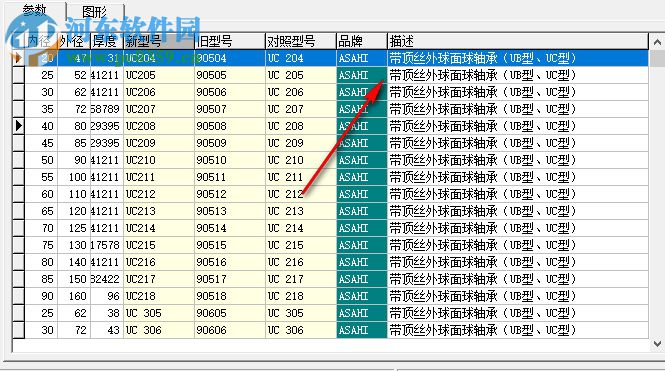Select row marker of the UC208 row
The width and height of the screenshot is (665, 371).
point(19,126)
